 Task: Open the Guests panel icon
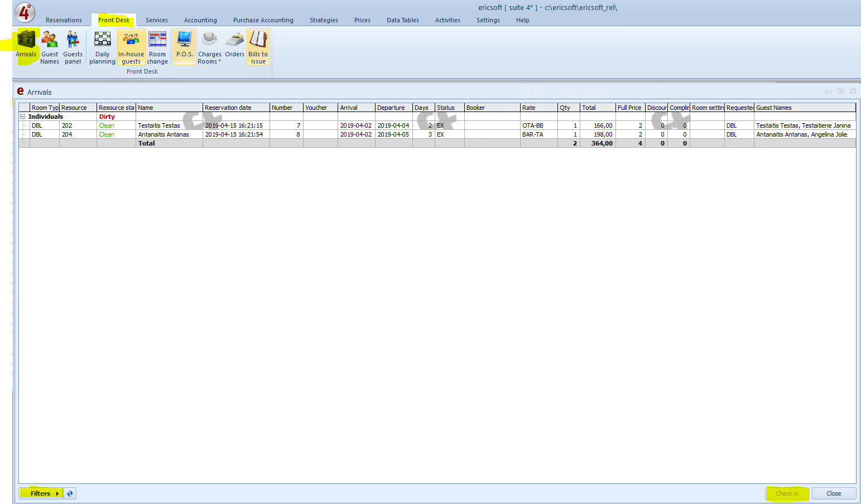[73, 47]
